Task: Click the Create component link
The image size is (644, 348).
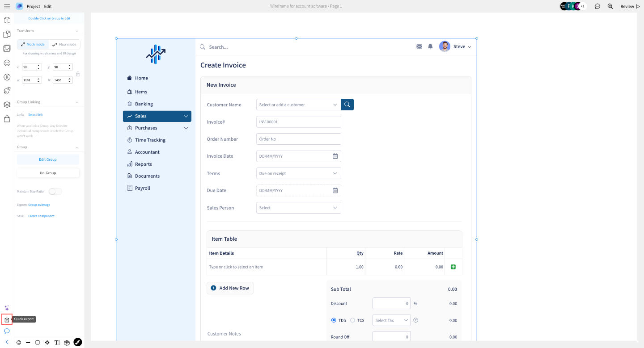Action: (41, 216)
